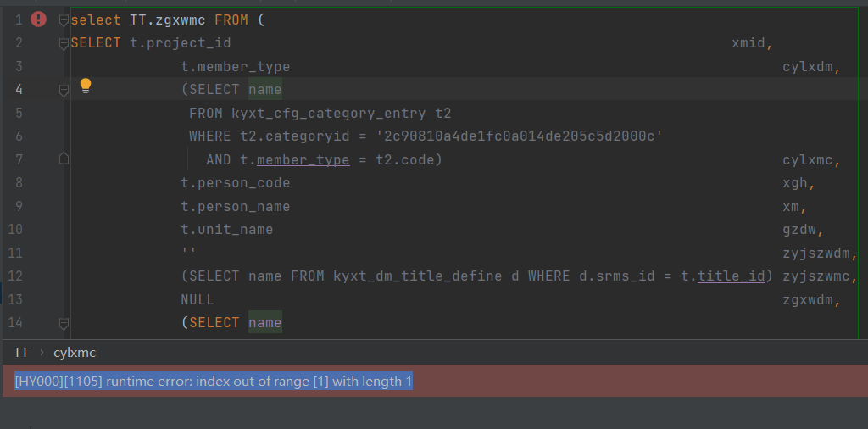
Task: Collapse the fold marker on line 1
Action: point(64,19)
